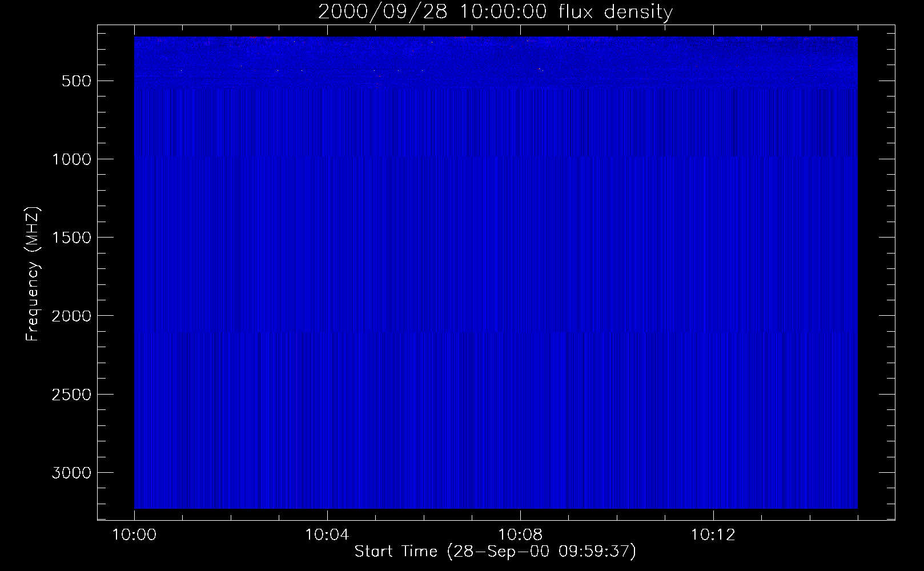924x571 pixels.
Task: Click the 2500 frequency tick label
Action: coord(71,395)
